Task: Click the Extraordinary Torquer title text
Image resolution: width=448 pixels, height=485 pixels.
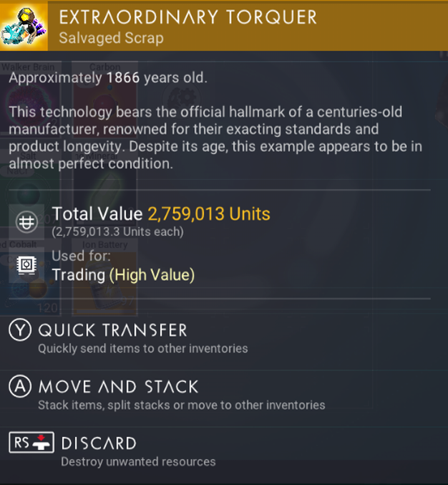Action: (188, 17)
